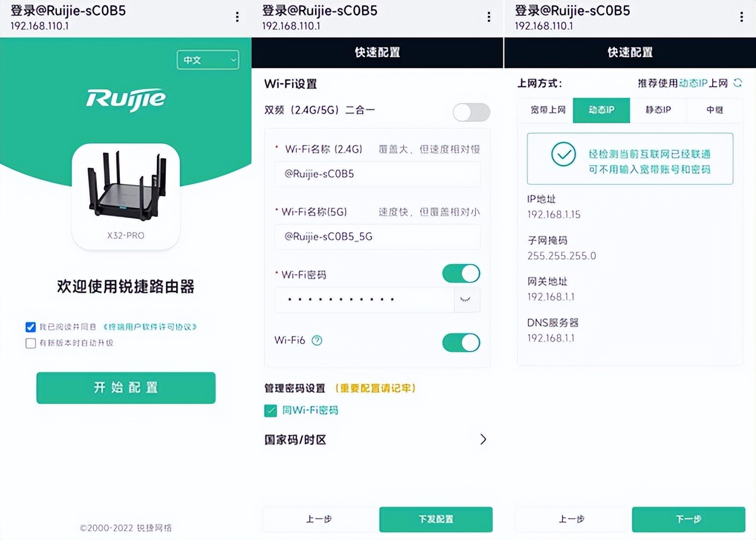Click the Wi-Fi名称 (2.4G) input field

[x=377, y=174]
